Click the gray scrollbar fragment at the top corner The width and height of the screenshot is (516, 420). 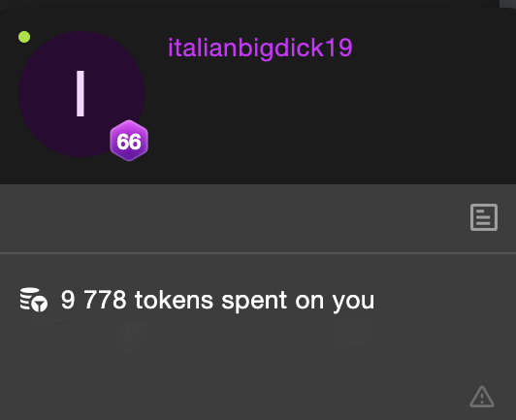[507, 3]
